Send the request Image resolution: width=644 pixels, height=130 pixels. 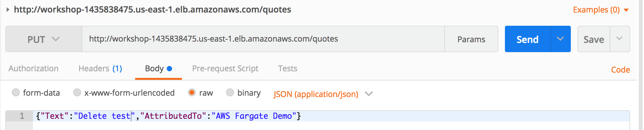coord(527,39)
